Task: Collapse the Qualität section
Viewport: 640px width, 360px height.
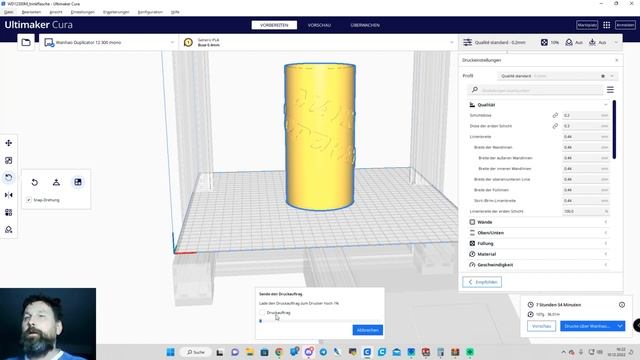Action: [539, 105]
